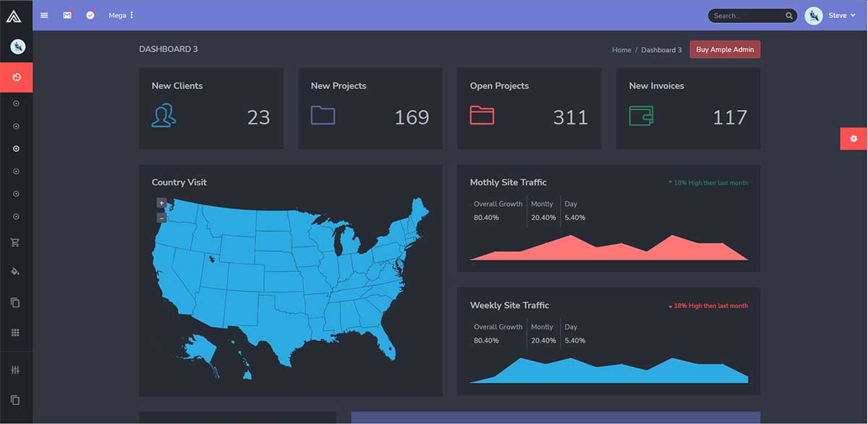Screen dimensions: 868x424
Task: Zoom into map with the plus button
Action: (x=161, y=203)
